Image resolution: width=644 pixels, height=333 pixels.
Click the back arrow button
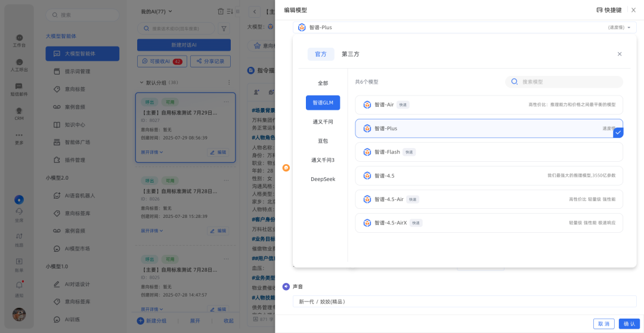(255, 11)
